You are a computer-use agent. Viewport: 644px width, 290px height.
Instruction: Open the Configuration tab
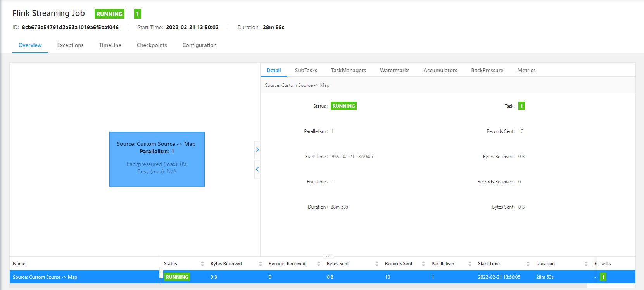pyautogui.click(x=200, y=45)
